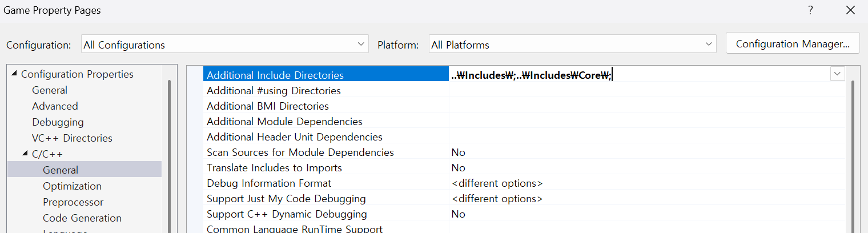Open the VC++ Directories page
The image size is (868, 233).
[x=72, y=138]
